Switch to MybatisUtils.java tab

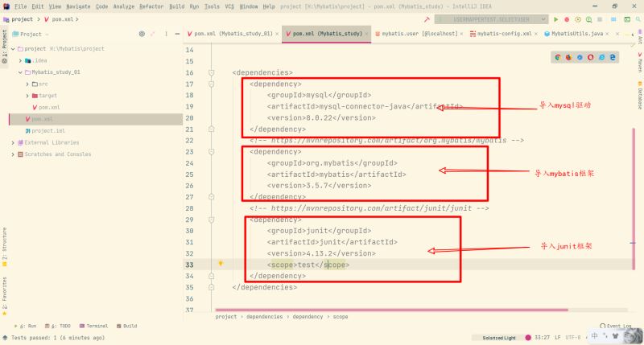coord(576,34)
